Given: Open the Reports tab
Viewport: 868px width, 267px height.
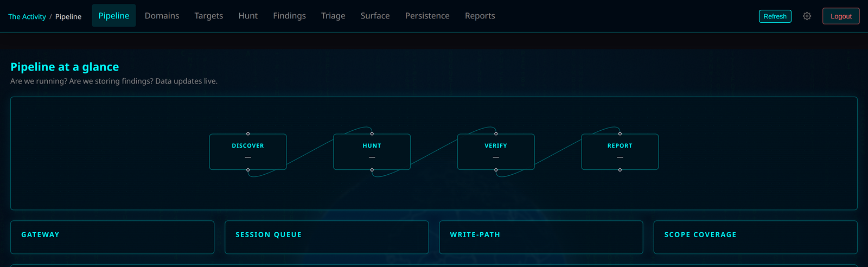Looking at the screenshot, I should 480,16.
